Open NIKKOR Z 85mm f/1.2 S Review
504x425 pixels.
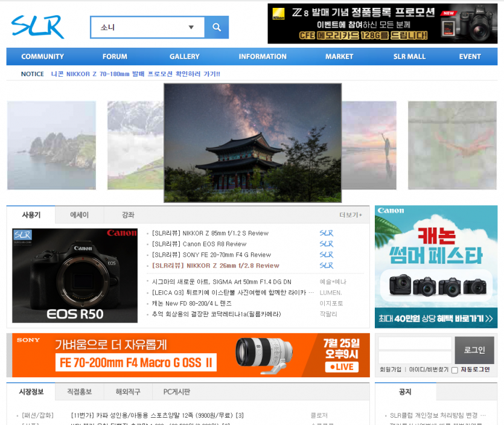(210, 233)
